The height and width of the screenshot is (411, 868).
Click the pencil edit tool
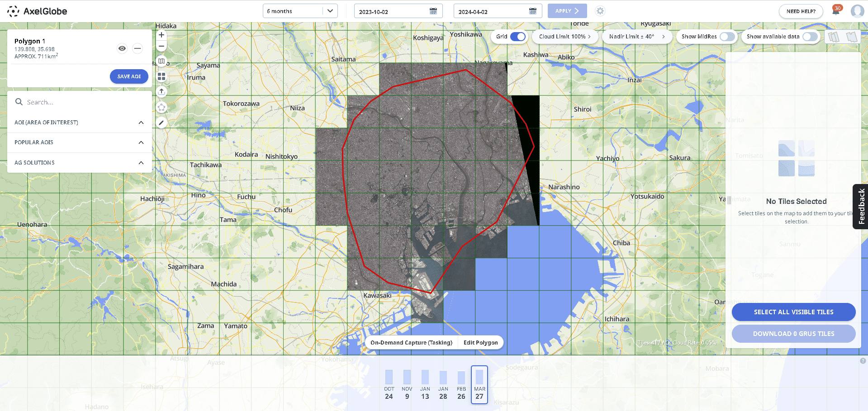click(x=161, y=123)
